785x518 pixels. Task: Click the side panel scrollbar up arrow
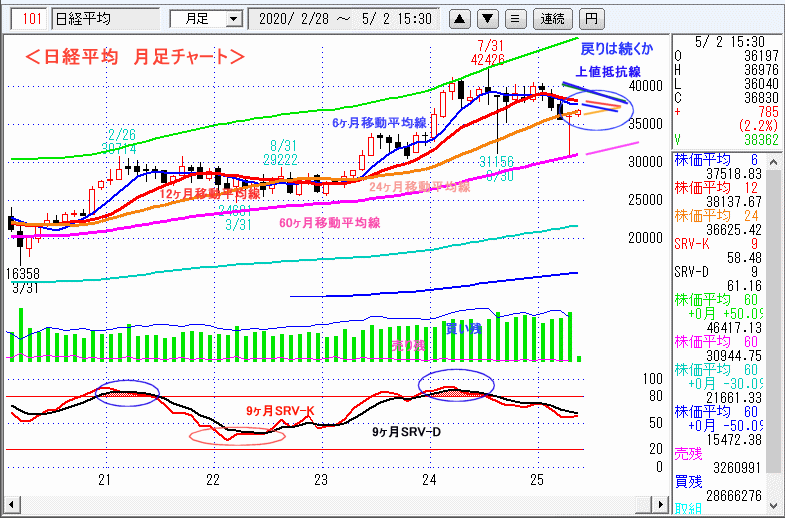[x=773, y=162]
